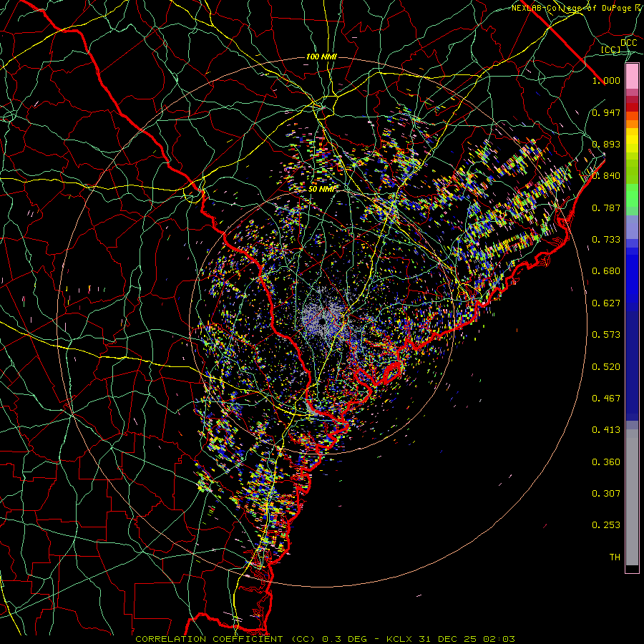Click the TH threshold label on the scale
This screenshot has width=644, height=644.
(615, 557)
